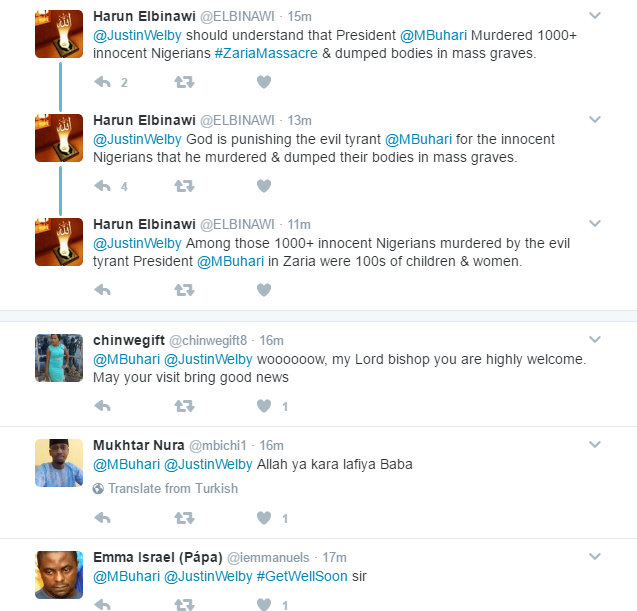Reply to Emma Israel's #GetWellSoon tweet
The width and height of the screenshot is (637, 611).
click(102, 604)
